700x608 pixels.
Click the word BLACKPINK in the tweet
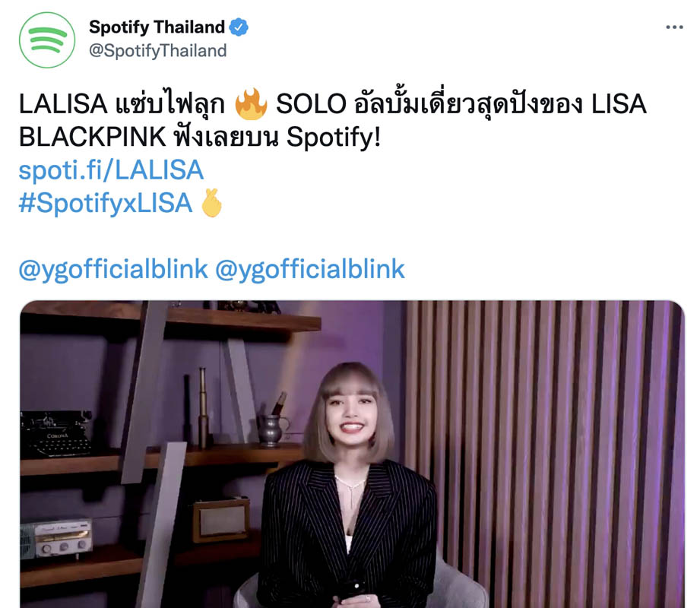pos(93,137)
